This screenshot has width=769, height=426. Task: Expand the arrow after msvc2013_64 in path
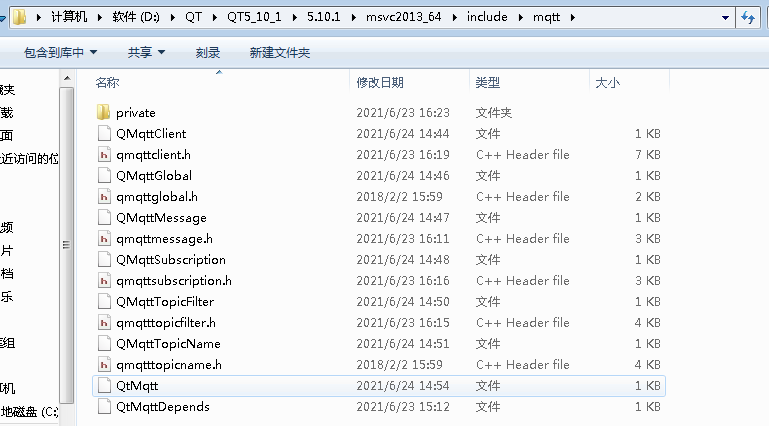click(x=454, y=18)
